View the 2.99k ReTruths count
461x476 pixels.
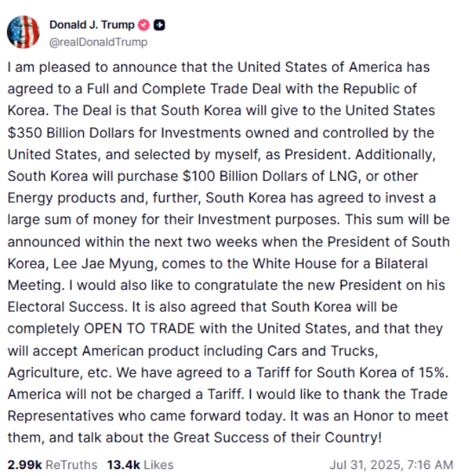coord(24,464)
